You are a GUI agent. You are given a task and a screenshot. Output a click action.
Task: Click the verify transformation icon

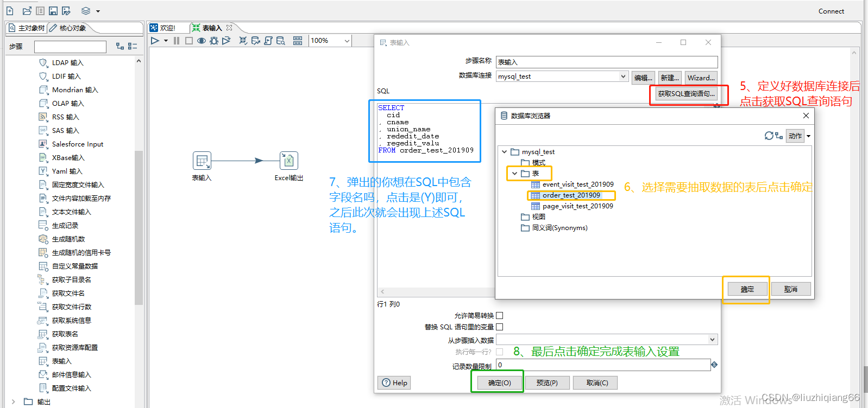pos(243,41)
